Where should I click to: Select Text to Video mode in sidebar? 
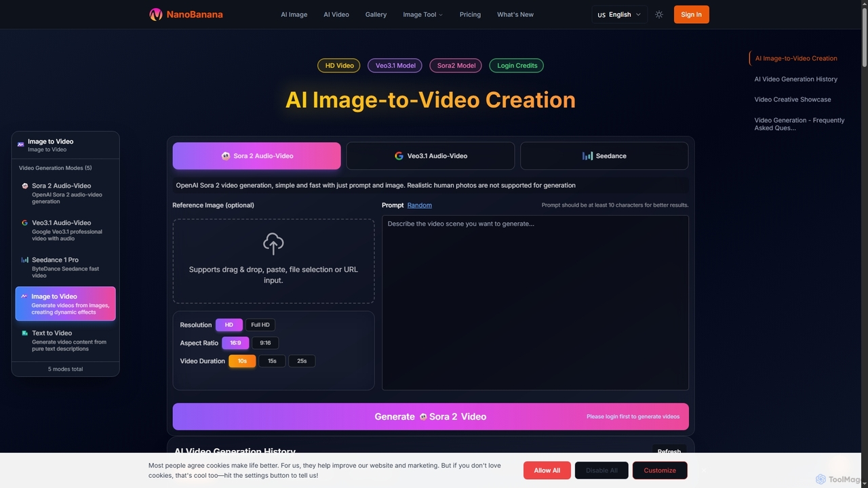coord(66,340)
